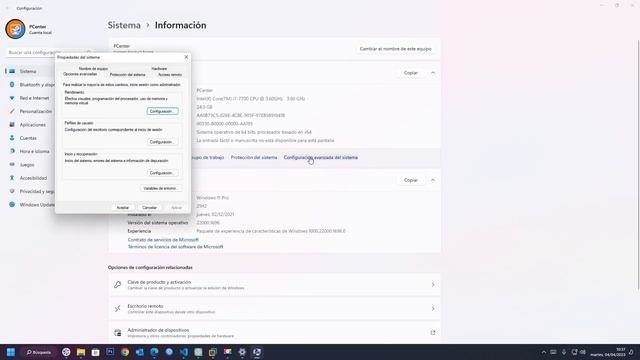Screen dimensions: 640x360
Task: Open the taskbar notification bell
Action: click(631, 352)
